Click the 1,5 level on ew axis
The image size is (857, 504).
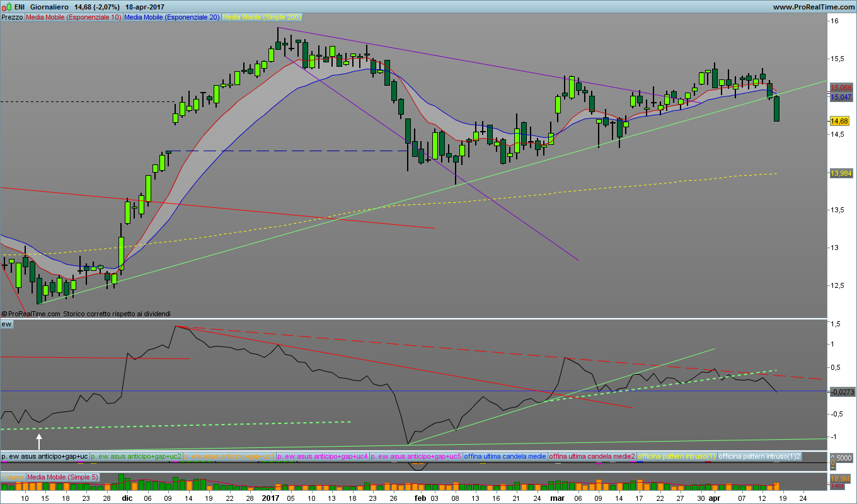point(836,324)
